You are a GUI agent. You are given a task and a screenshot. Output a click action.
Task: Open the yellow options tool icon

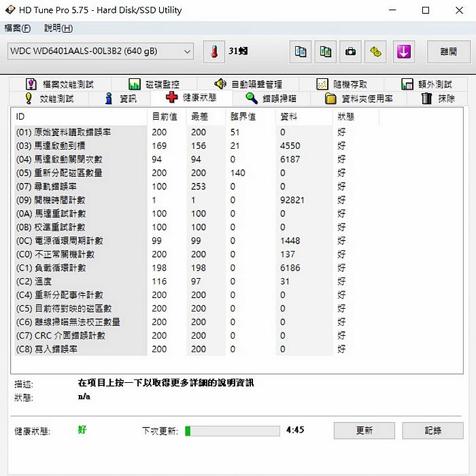pyautogui.click(x=375, y=52)
